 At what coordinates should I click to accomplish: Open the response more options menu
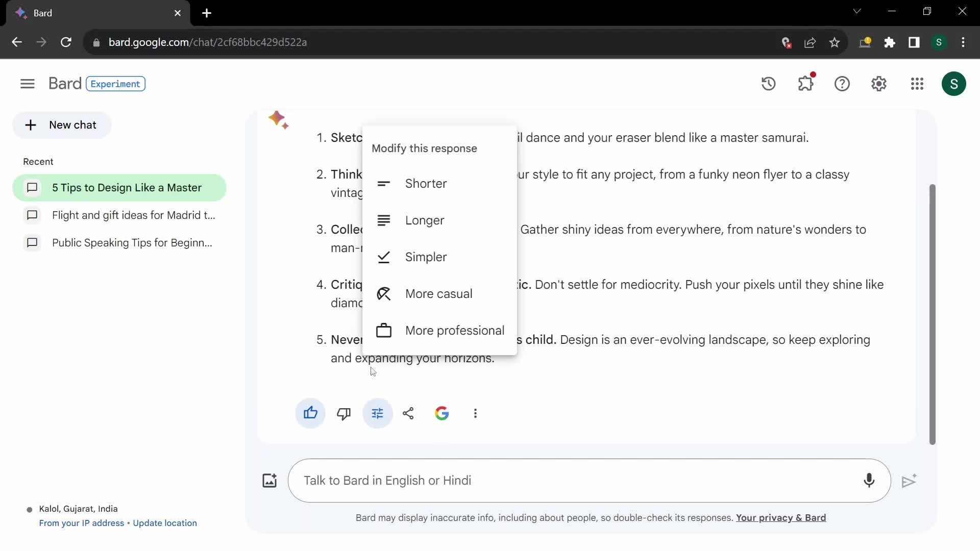tap(475, 413)
